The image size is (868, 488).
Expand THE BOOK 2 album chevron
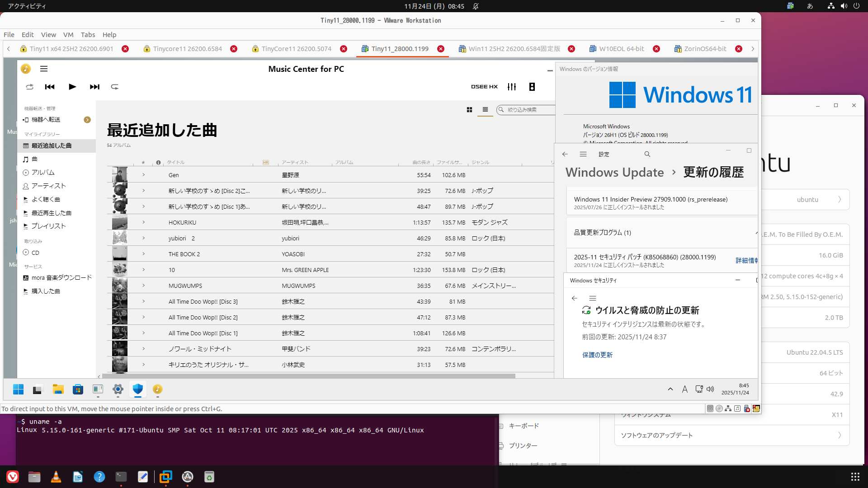144,254
